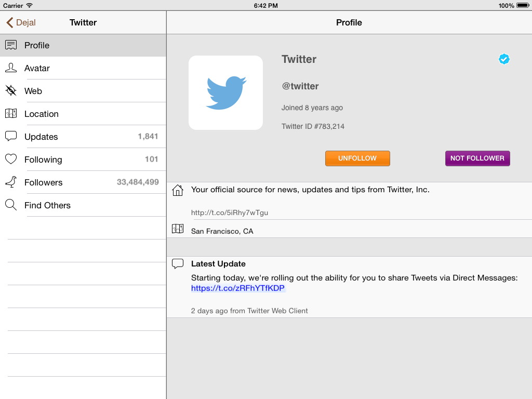Open the Twitter bird avatar image
The height and width of the screenshot is (399, 532).
pyautogui.click(x=225, y=92)
